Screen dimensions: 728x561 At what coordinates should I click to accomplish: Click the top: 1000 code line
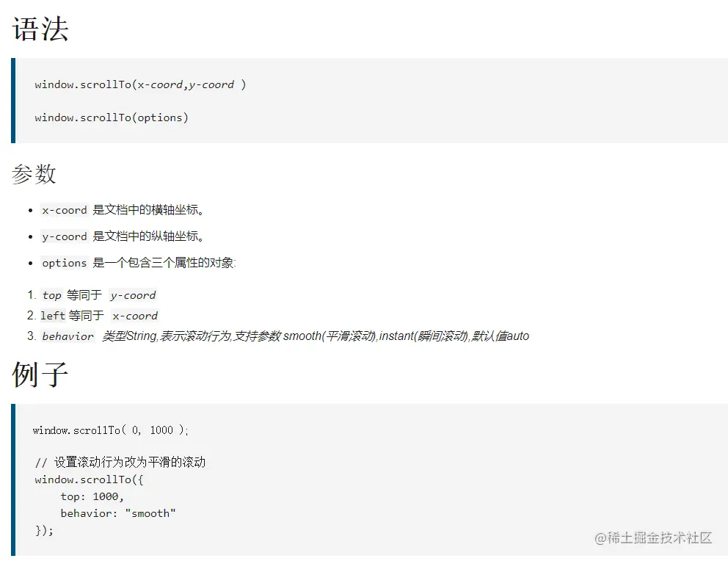(x=92, y=496)
